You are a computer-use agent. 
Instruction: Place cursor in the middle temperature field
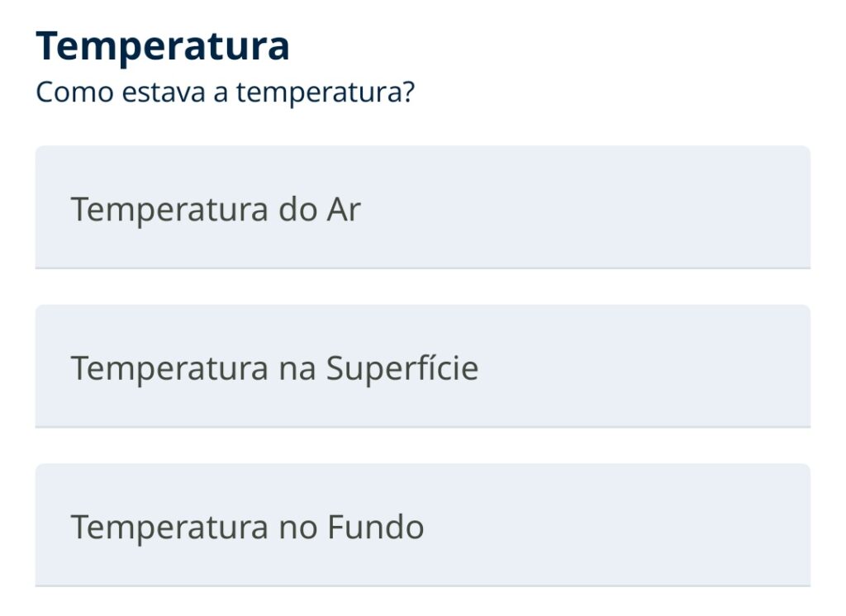coord(422,367)
